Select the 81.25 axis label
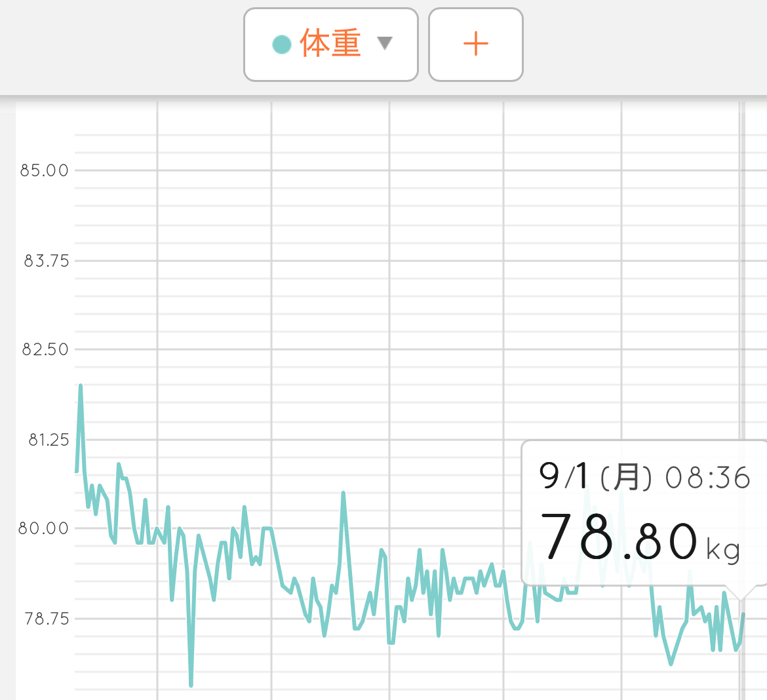This screenshot has height=700, width=767. (49, 440)
